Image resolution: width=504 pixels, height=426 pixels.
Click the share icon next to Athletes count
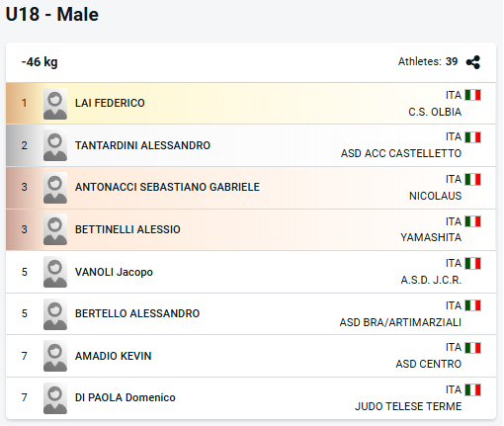point(473,62)
